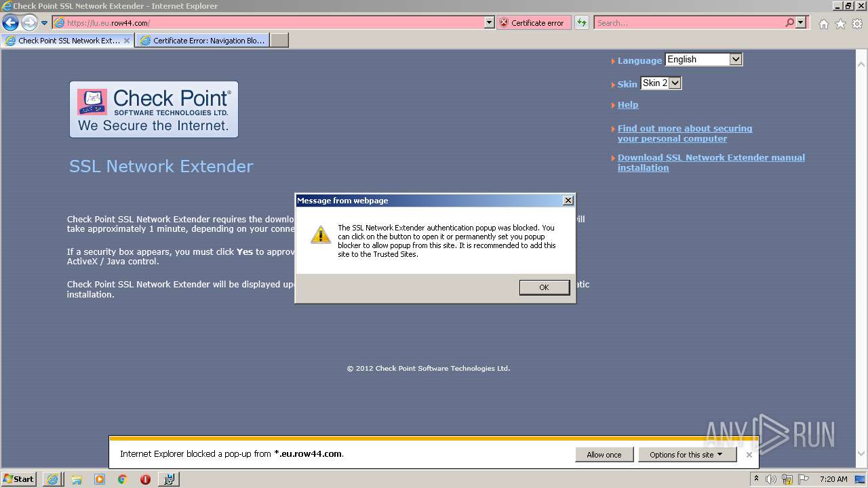Open Find out more about securing link
This screenshot has width=868, height=488.
point(685,134)
